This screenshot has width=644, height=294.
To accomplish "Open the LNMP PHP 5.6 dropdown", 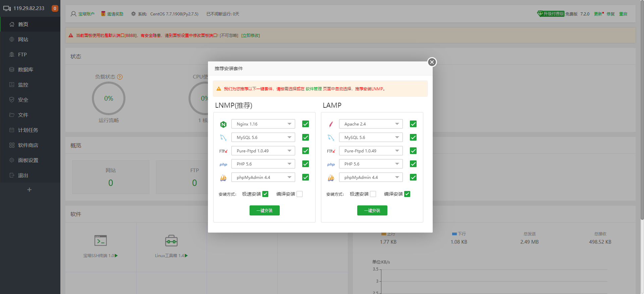I will click(x=263, y=164).
